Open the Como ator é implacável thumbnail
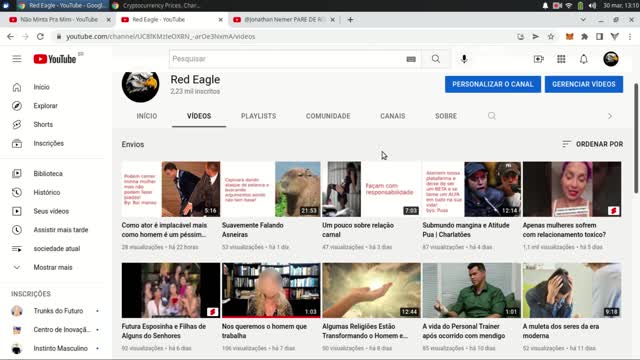This screenshot has width=640, height=360. click(171, 189)
